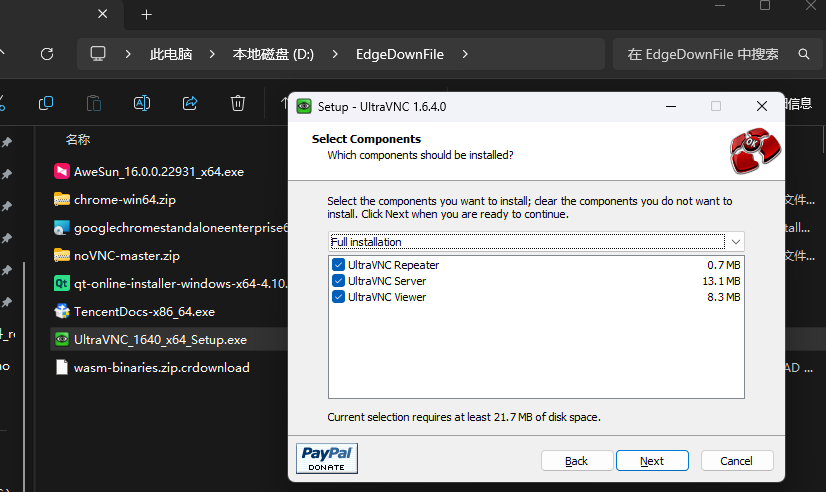The height and width of the screenshot is (492, 826).
Task: Click the Delete trash icon in Explorer toolbar
Action: (x=238, y=103)
